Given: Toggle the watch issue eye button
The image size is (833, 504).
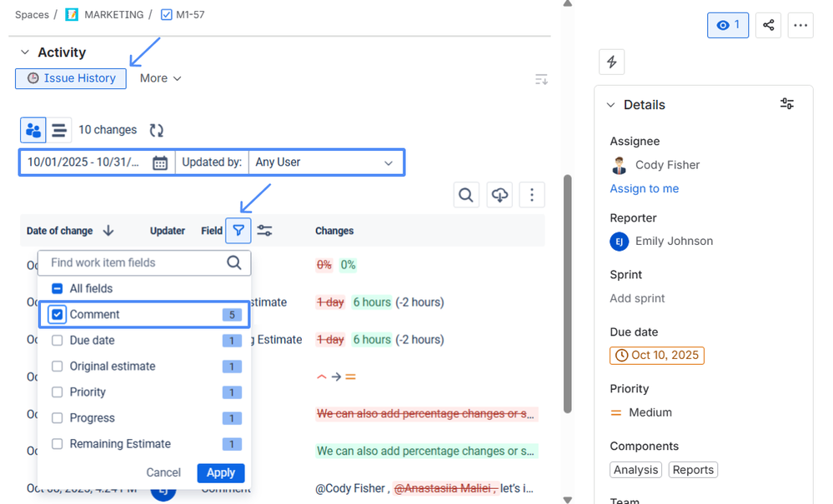Looking at the screenshot, I should (728, 25).
